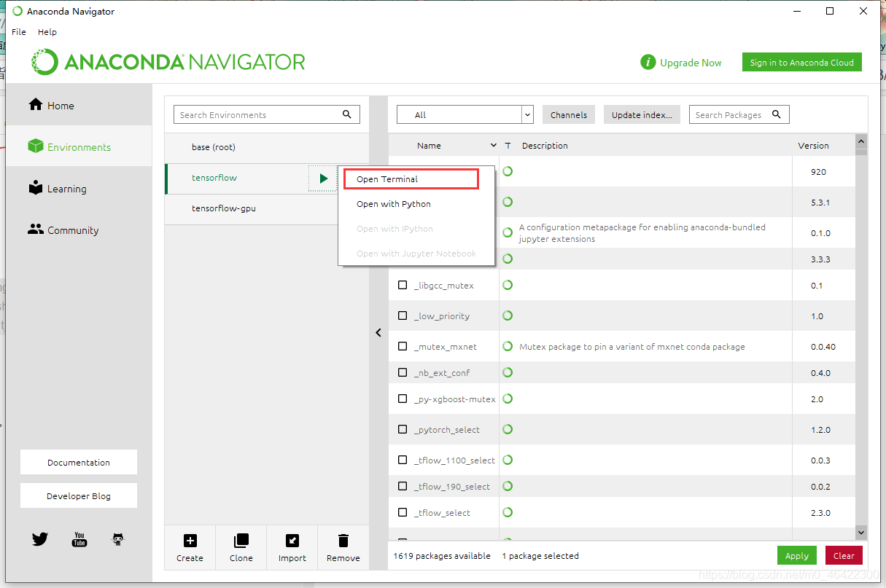Click the status circle in the _mutex_mxnet row
Image resolution: width=886 pixels, height=588 pixels.
point(508,346)
